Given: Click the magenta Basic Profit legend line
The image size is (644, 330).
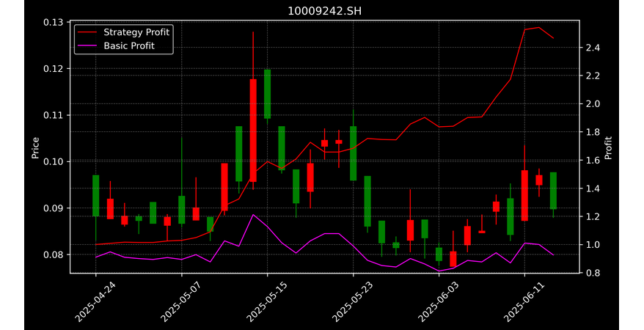Looking at the screenshot, I should point(87,46).
